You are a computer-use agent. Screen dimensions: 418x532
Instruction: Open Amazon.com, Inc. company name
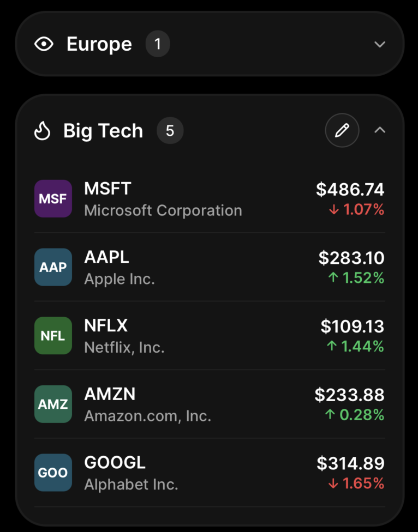click(x=147, y=416)
